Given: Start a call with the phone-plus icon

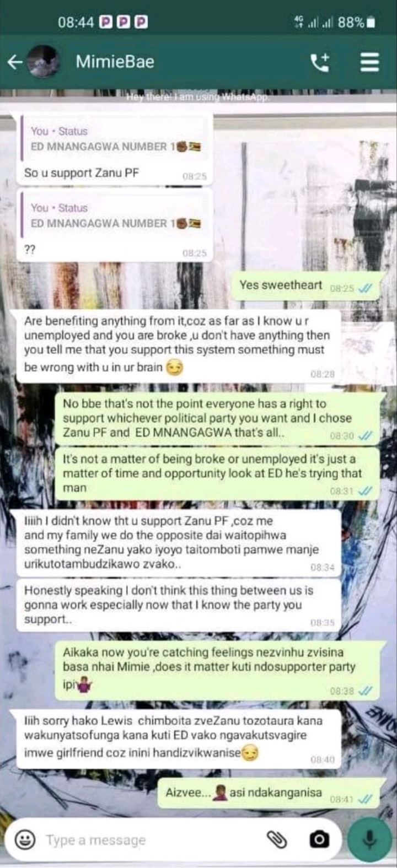Looking at the screenshot, I should coord(320,62).
